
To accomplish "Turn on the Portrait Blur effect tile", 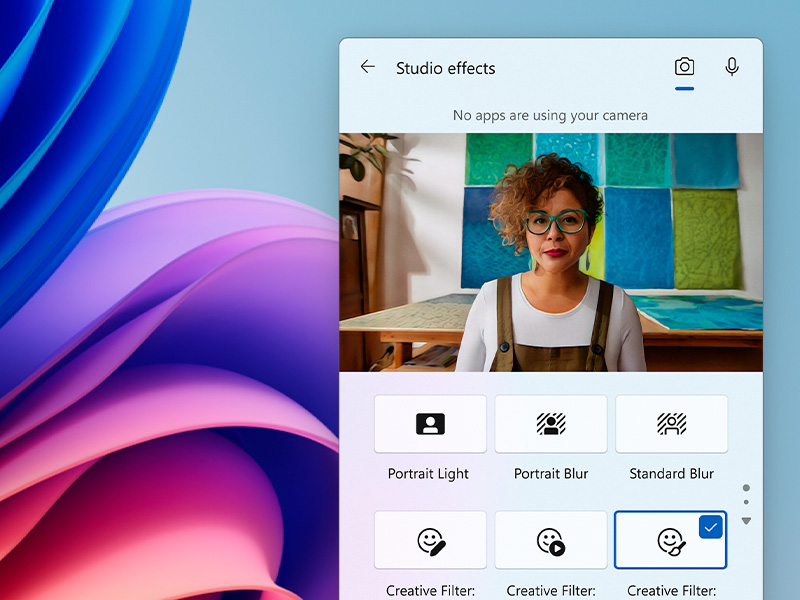I will click(x=551, y=424).
